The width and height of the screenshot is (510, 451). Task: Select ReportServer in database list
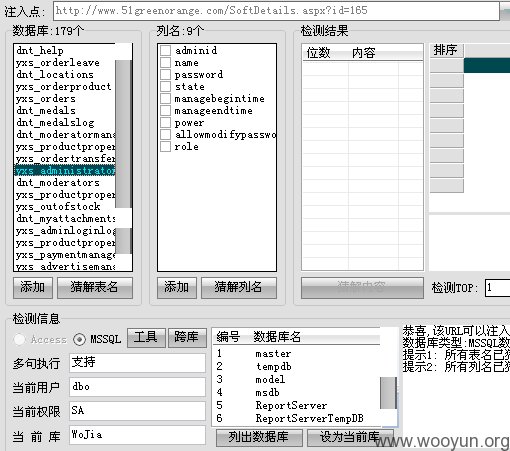pos(297,405)
